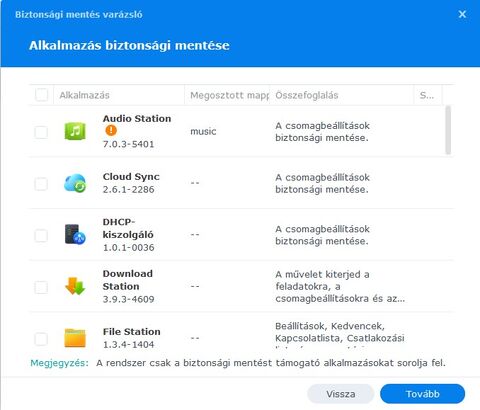Select the DHCP-kiszolgáló checkbox
Viewport: 480px width, 410px height.
(x=41, y=235)
